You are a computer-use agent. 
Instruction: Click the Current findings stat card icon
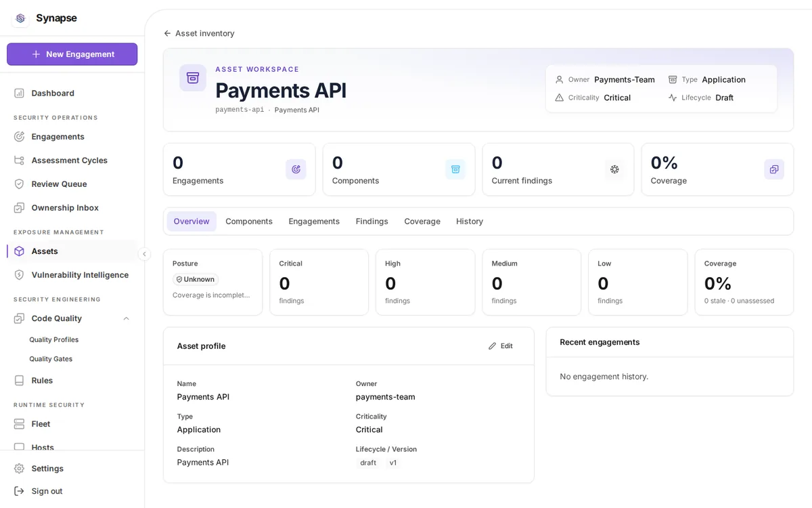click(614, 169)
